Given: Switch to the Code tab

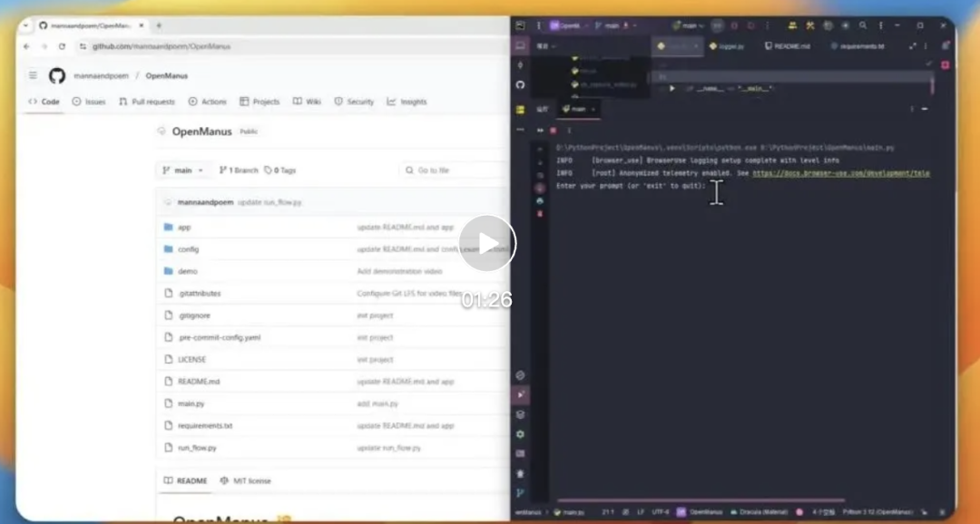Looking at the screenshot, I should coord(44,102).
